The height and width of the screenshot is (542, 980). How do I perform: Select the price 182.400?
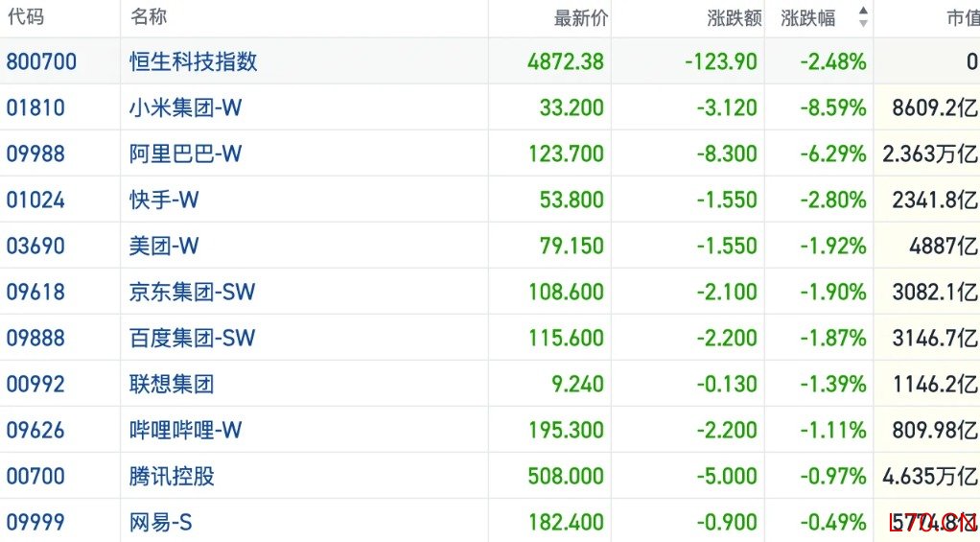(x=567, y=522)
